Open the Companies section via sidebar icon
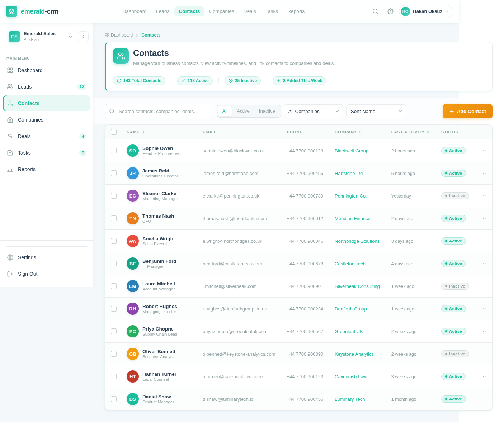 click(10, 120)
